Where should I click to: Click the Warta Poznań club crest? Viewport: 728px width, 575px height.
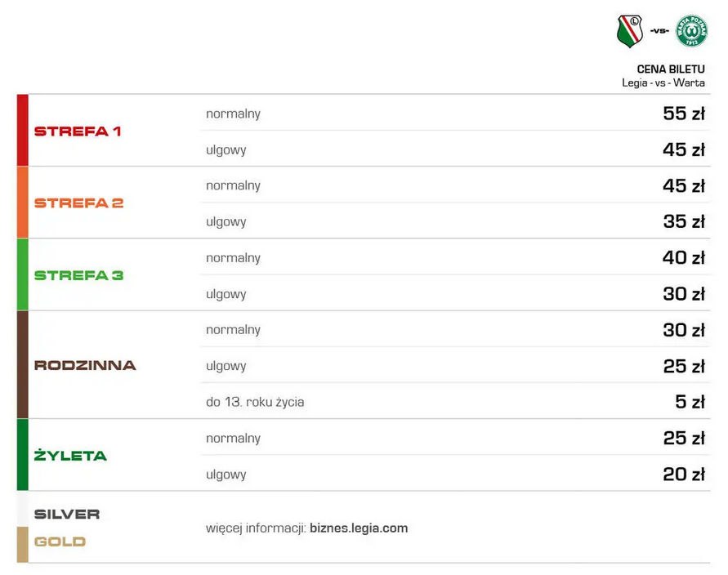(691, 31)
